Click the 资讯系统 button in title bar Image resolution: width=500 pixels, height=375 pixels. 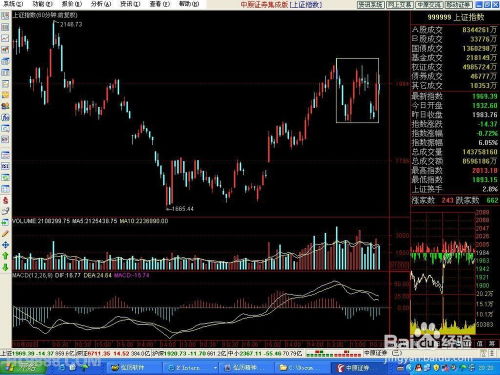click(371, 5)
